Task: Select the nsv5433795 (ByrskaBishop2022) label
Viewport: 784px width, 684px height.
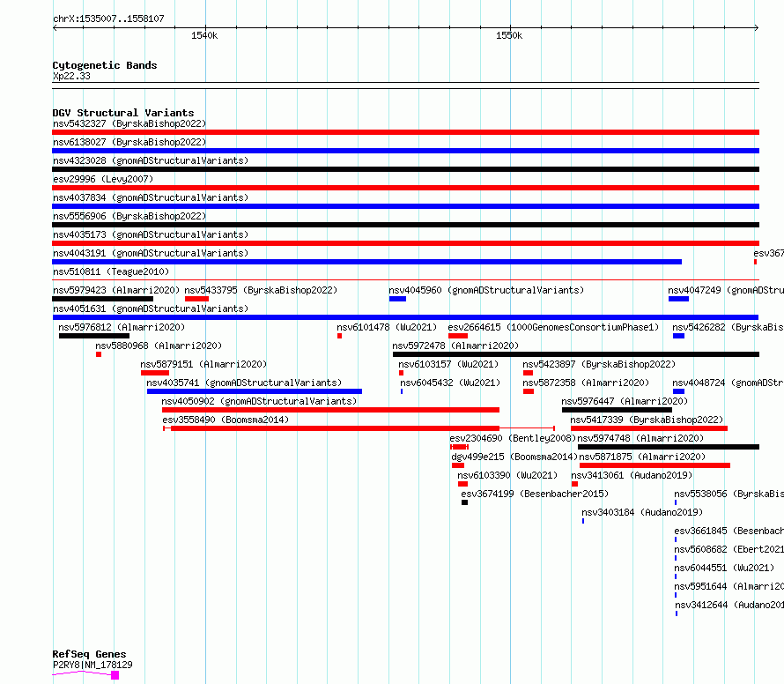Action: [x=261, y=290]
